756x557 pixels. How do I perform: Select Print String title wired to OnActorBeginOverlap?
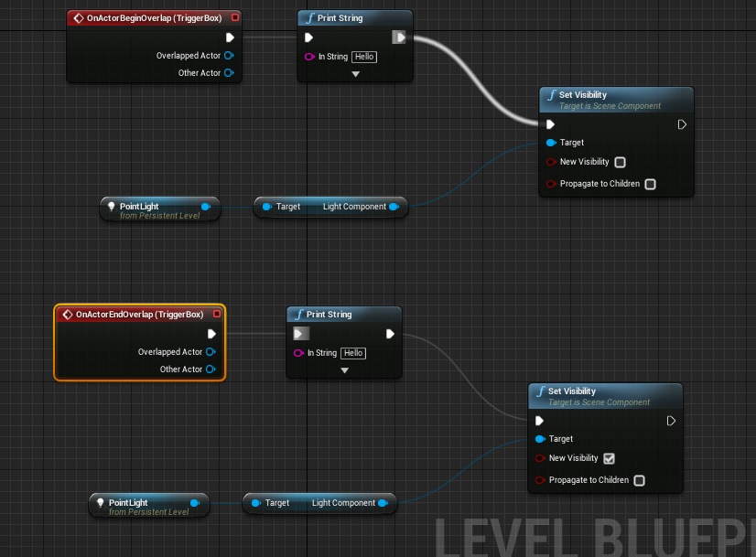340,18
